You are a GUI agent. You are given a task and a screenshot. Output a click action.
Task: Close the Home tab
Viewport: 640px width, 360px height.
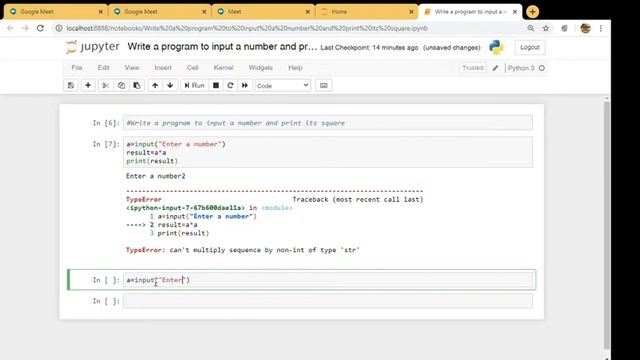click(x=411, y=12)
